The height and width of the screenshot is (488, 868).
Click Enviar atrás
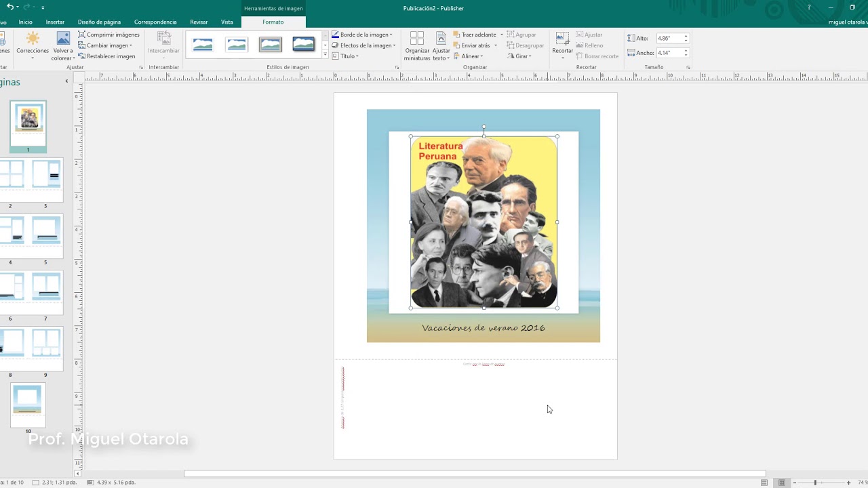[472, 45]
